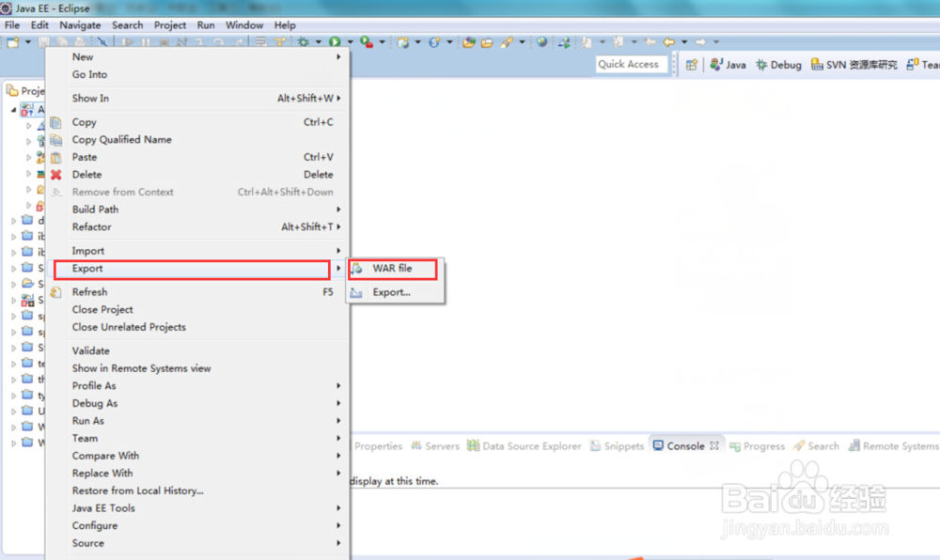Switch to the SVN repository perspective
This screenshot has height=560, width=940.
pos(854,65)
